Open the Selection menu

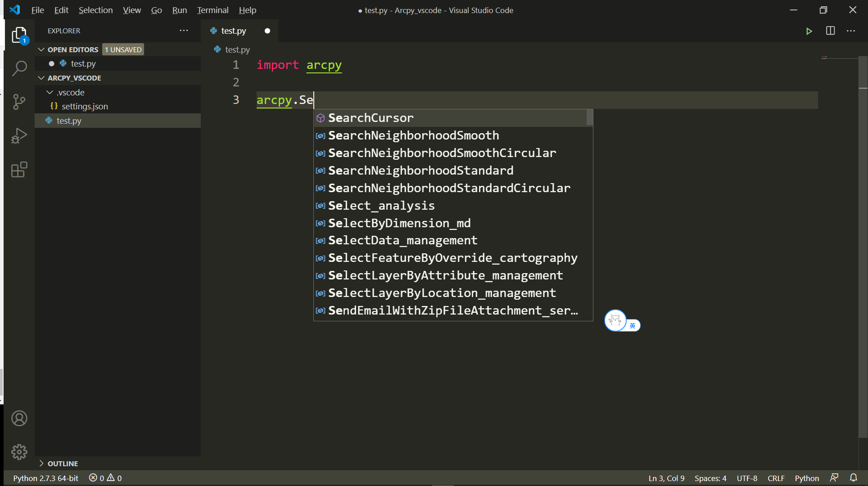(x=95, y=10)
